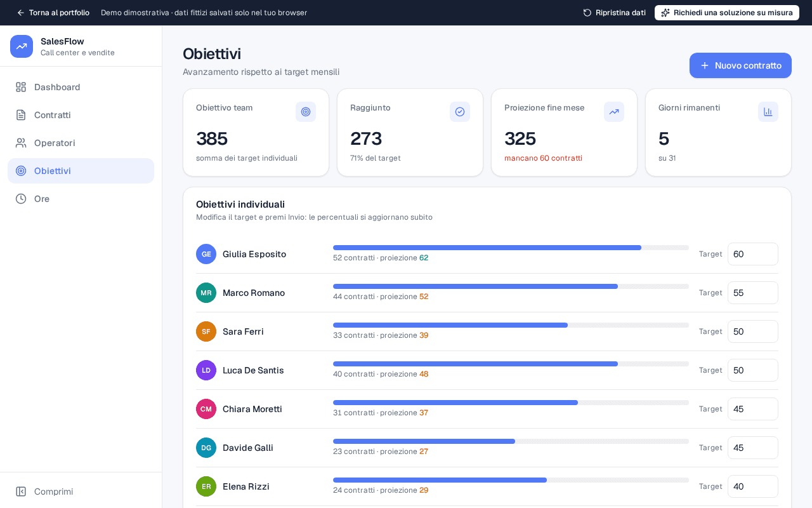Viewport: 812px width, 508px height.
Task: Click Giulia Esposito's progress bar
Action: point(511,248)
